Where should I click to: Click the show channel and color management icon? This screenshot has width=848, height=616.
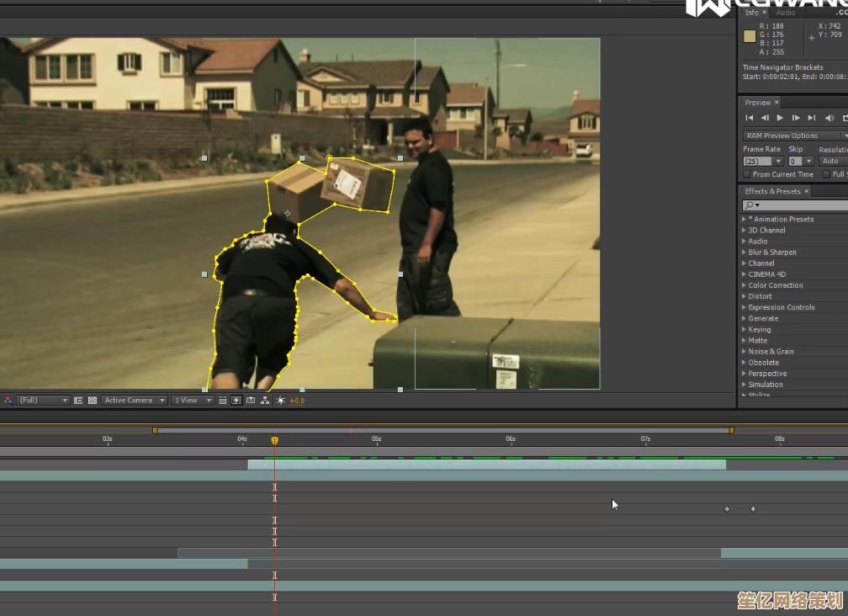[8, 401]
